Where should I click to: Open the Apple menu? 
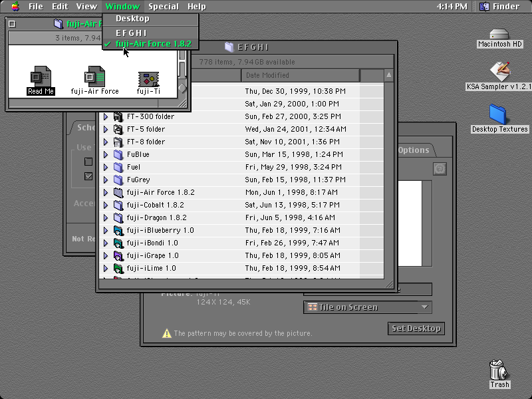point(15,6)
